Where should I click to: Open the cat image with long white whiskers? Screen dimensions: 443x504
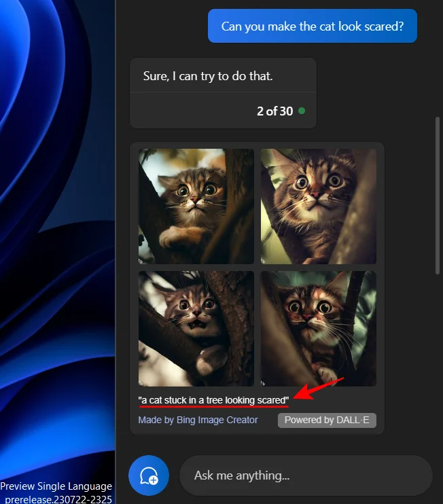[318, 329]
